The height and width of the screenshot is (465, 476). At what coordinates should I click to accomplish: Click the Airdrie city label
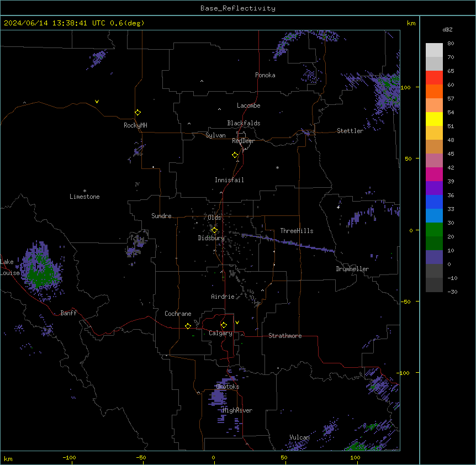tap(223, 297)
